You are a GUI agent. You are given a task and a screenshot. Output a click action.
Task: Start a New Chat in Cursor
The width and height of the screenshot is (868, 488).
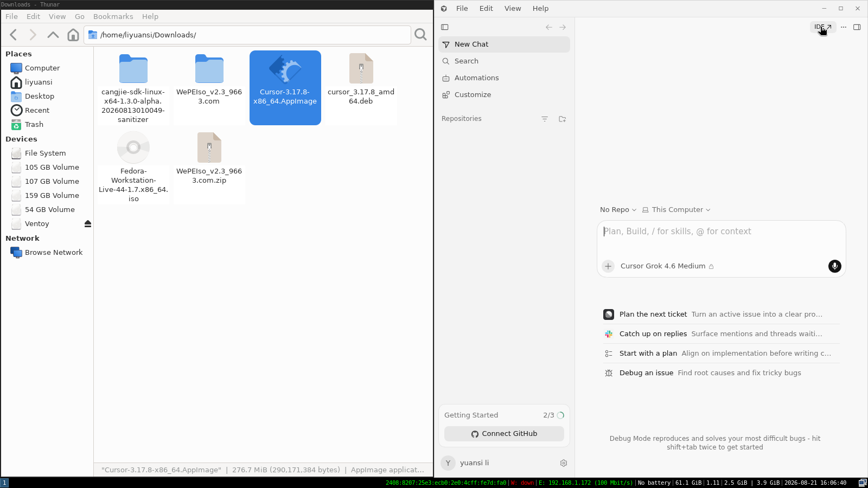[504, 44]
